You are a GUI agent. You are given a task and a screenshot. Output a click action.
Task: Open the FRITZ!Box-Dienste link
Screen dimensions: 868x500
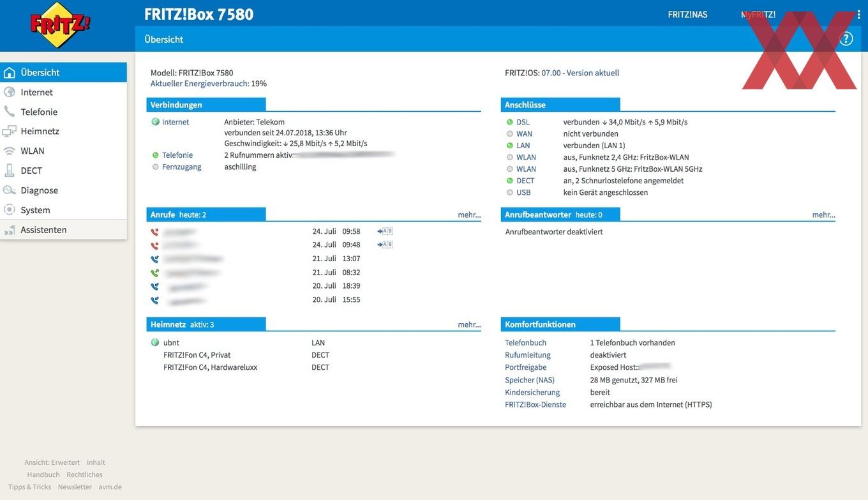[535, 404]
